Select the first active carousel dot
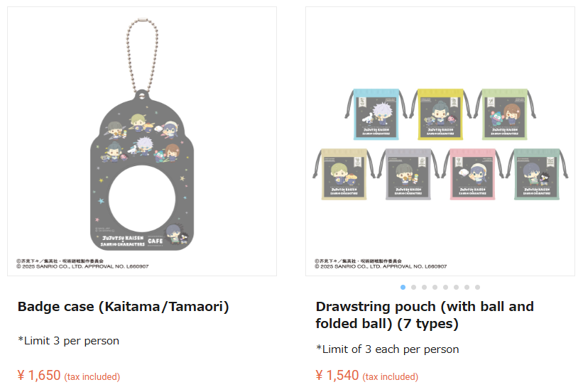Image resolution: width=583 pixels, height=392 pixels. click(x=403, y=287)
